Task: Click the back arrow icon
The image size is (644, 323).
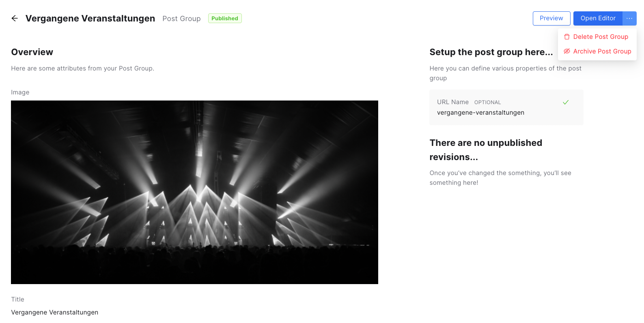Action: [15, 18]
